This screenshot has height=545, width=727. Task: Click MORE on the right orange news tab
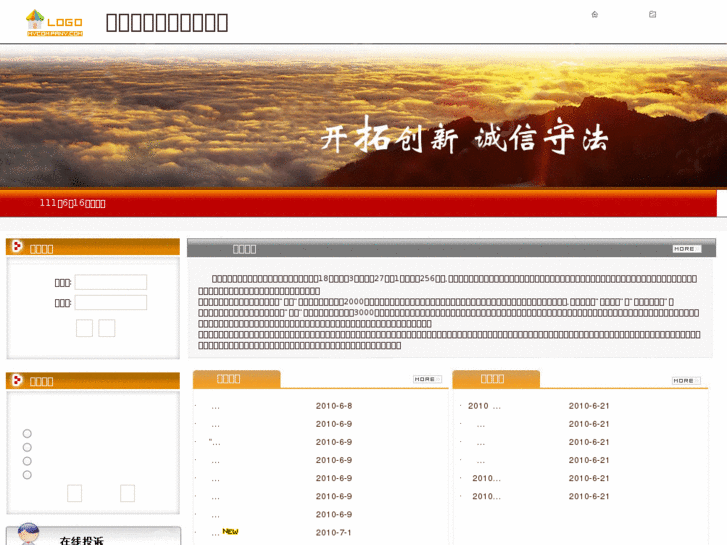click(x=686, y=380)
